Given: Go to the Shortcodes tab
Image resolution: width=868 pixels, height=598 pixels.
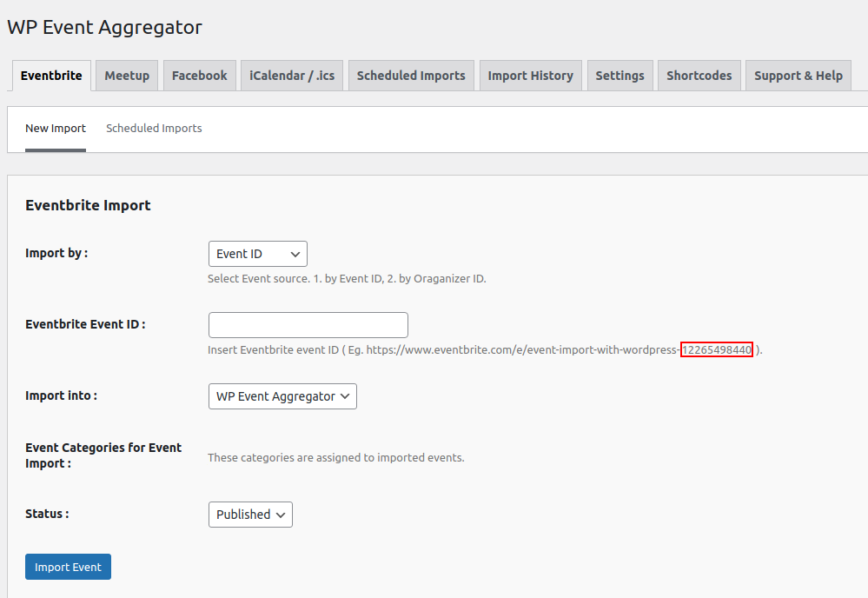Looking at the screenshot, I should pyautogui.click(x=699, y=75).
